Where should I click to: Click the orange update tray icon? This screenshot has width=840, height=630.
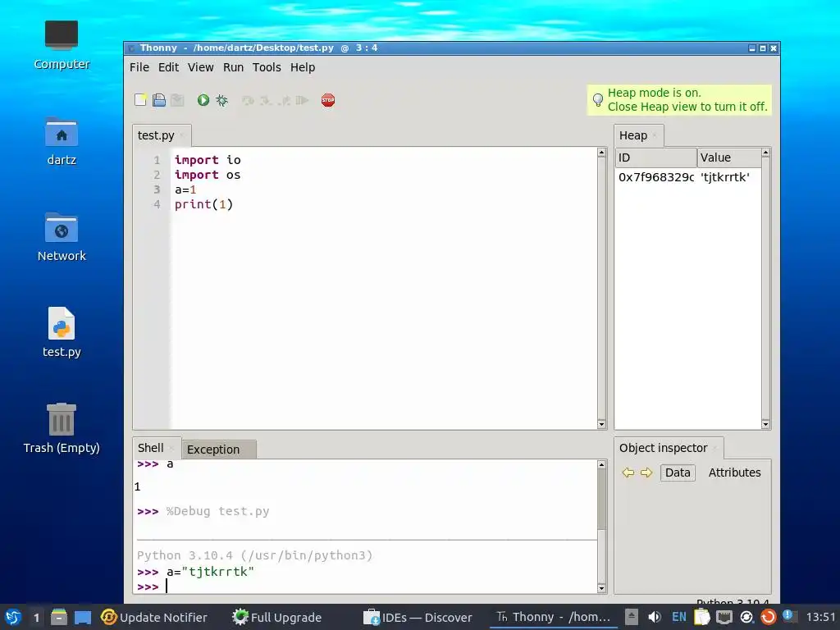pos(768,617)
